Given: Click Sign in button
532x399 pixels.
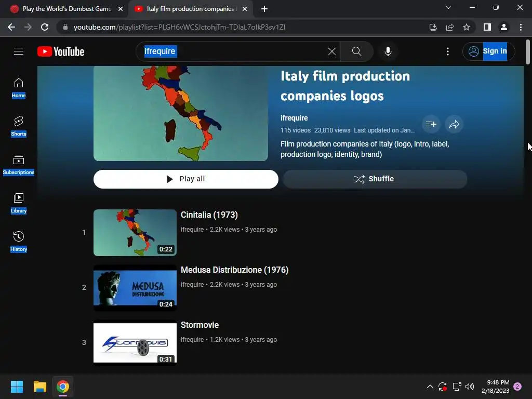Looking at the screenshot, I should click(488, 51).
